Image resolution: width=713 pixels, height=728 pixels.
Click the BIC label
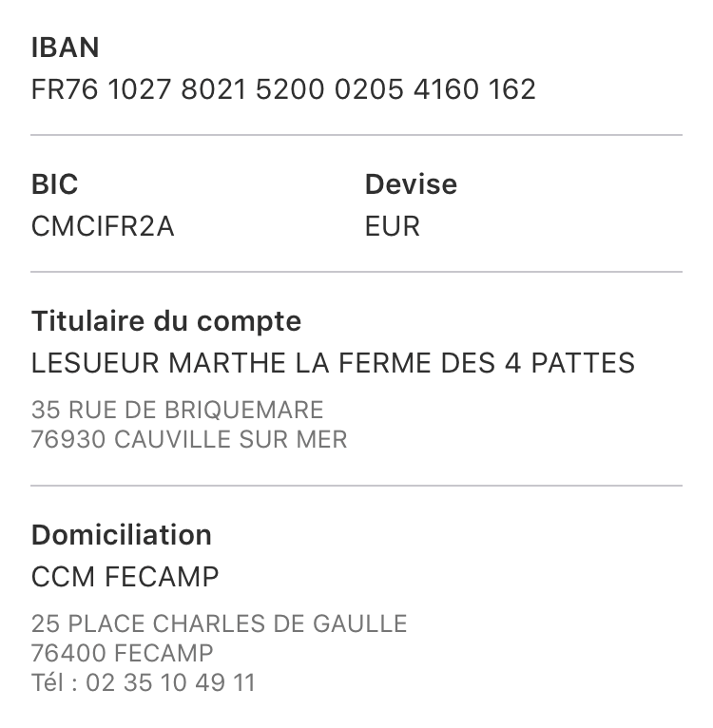coord(54,184)
